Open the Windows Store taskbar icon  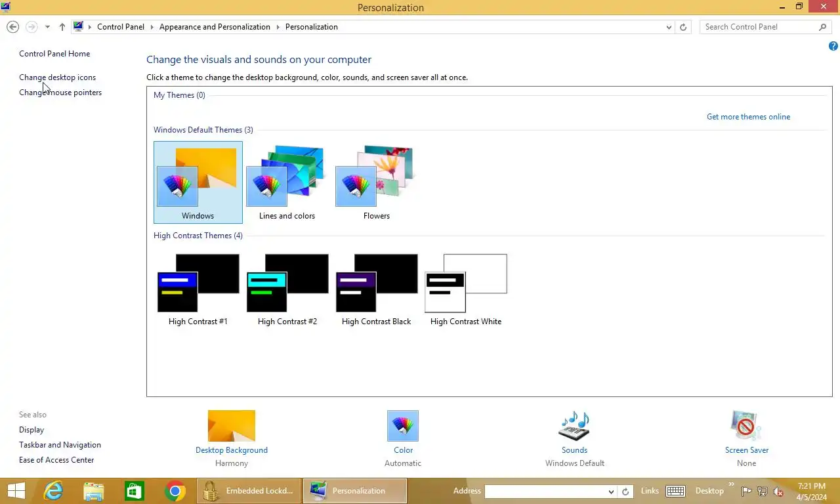coord(135,491)
